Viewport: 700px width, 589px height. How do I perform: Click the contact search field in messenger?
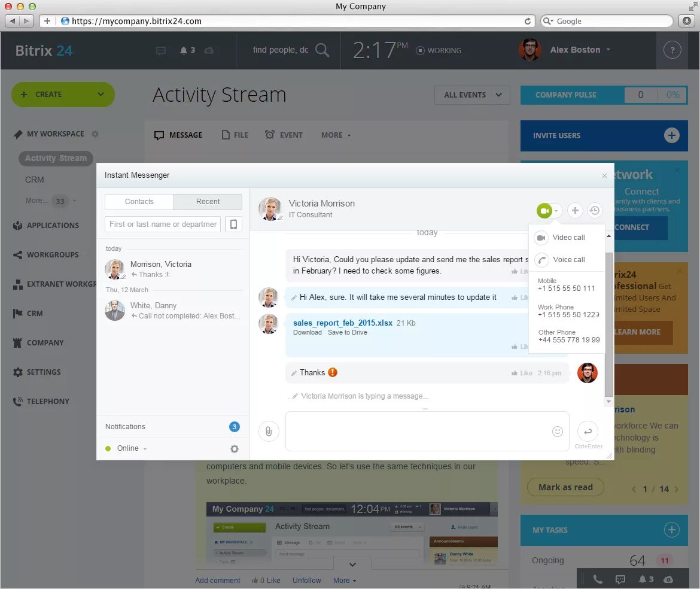163,224
